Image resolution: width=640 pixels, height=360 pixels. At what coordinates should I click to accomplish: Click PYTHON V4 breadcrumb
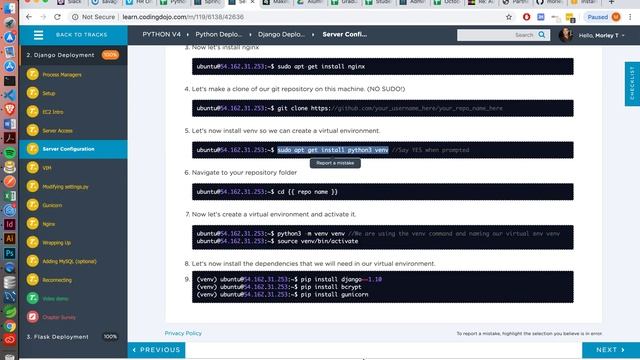(161, 35)
